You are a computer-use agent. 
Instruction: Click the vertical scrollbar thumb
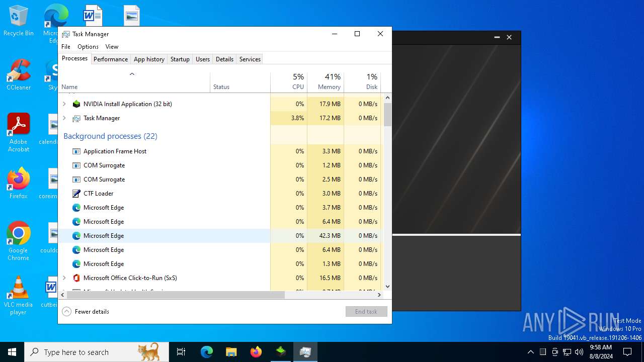[x=387, y=115]
